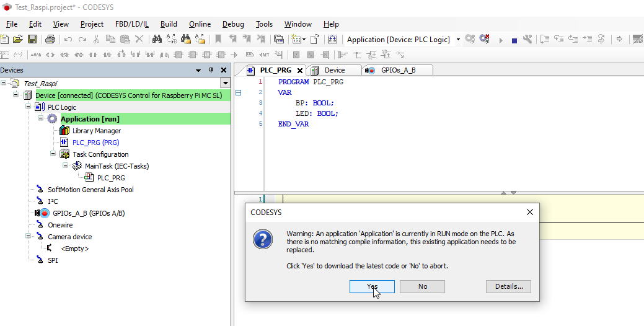Click the Logout gear icon with red X
This screenshot has height=326, width=644.
[485, 39]
